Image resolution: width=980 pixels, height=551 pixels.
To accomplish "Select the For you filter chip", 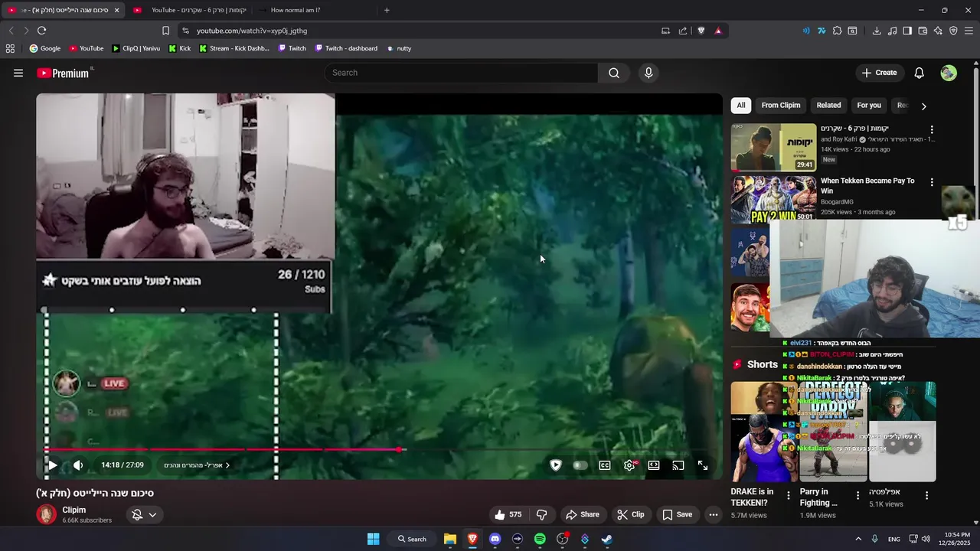I will [x=869, y=106].
